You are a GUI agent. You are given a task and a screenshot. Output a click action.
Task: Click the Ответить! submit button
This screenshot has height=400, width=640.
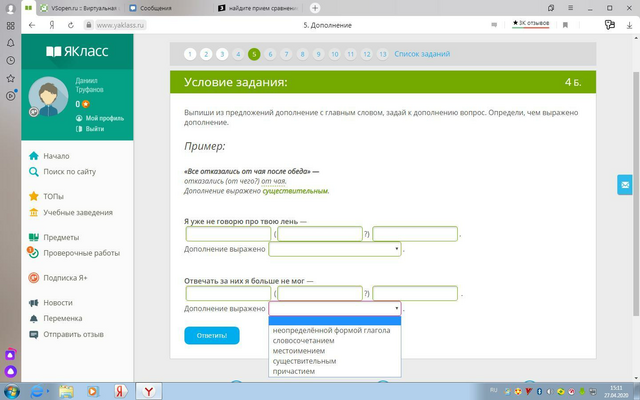212,336
